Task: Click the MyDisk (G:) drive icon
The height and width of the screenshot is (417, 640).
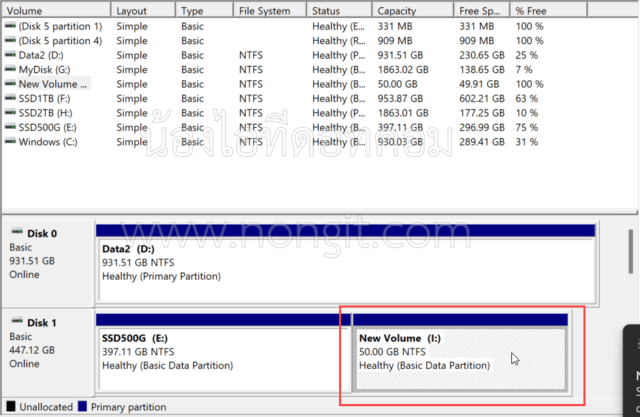Action: (x=10, y=69)
